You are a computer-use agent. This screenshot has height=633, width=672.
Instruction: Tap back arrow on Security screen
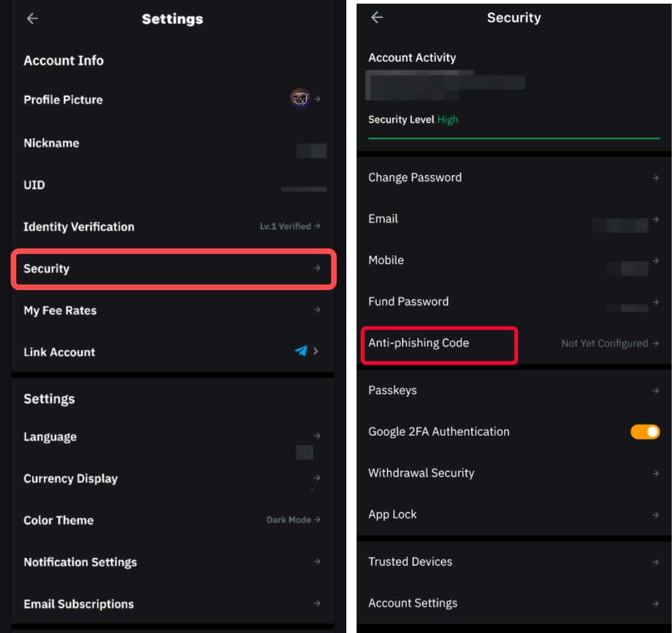pyautogui.click(x=377, y=18)
